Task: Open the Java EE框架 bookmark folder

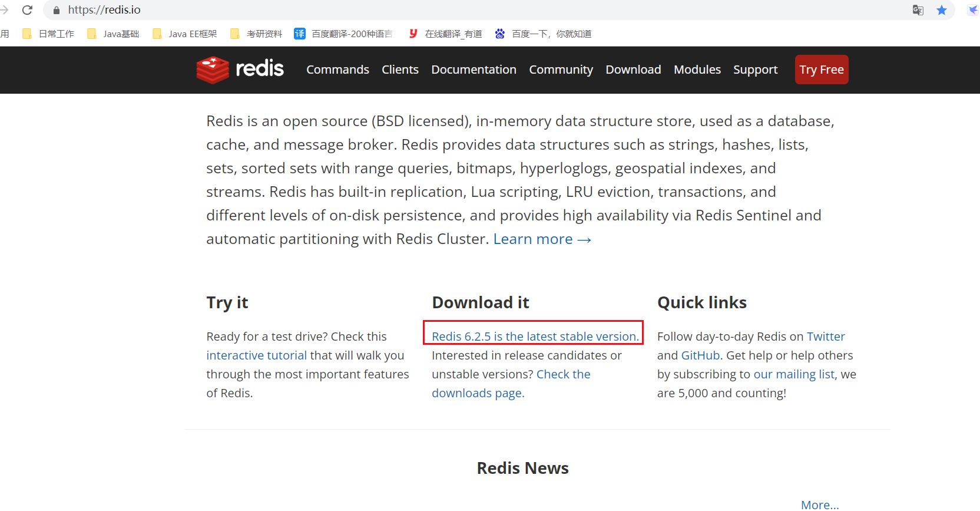Action: tap(185, 34)
